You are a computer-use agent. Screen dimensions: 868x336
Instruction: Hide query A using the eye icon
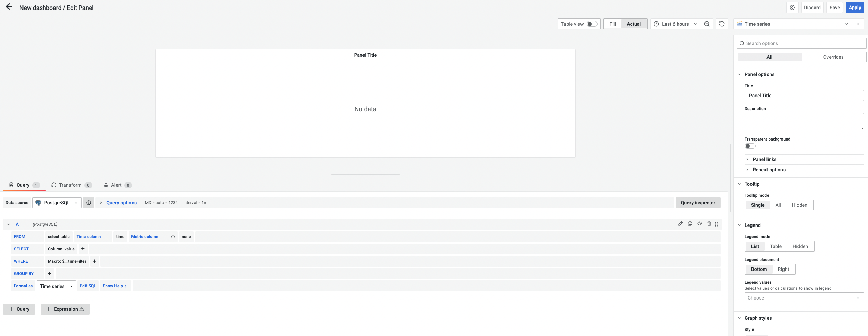700,224
